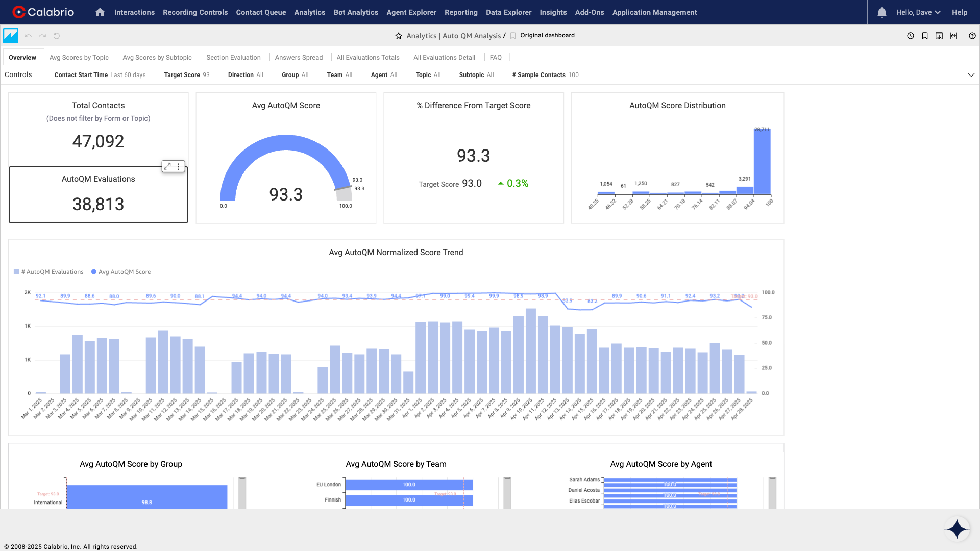Open the Hello, Dave user dropdown
Screen dimensions: 980x551
(918, 12)
